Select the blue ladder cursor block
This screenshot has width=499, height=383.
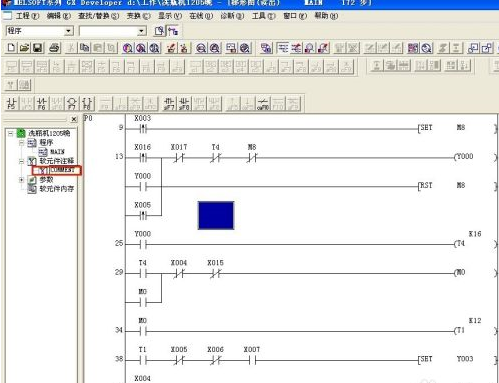(x=216, y=215)
